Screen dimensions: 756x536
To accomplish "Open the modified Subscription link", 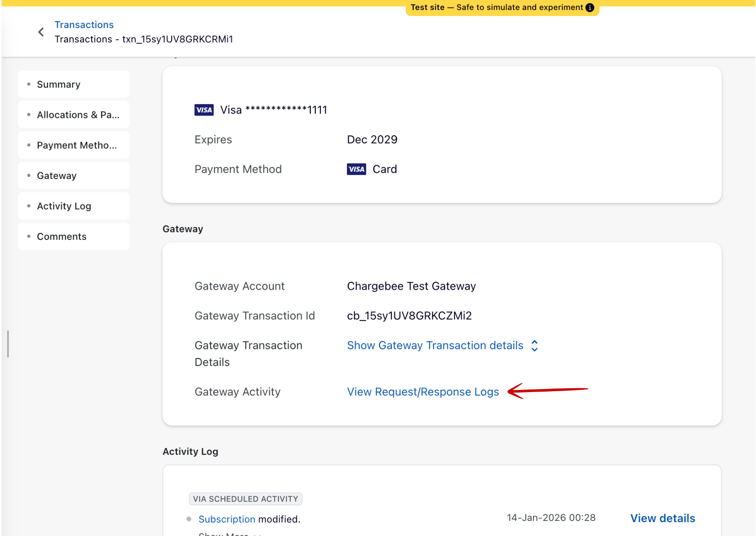I will [227, 519].
